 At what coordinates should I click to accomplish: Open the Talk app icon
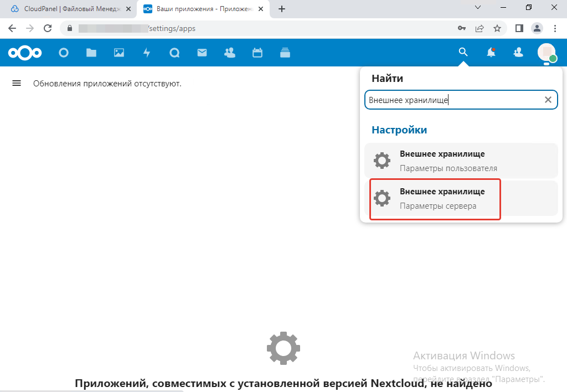click(x=174, y=53)
